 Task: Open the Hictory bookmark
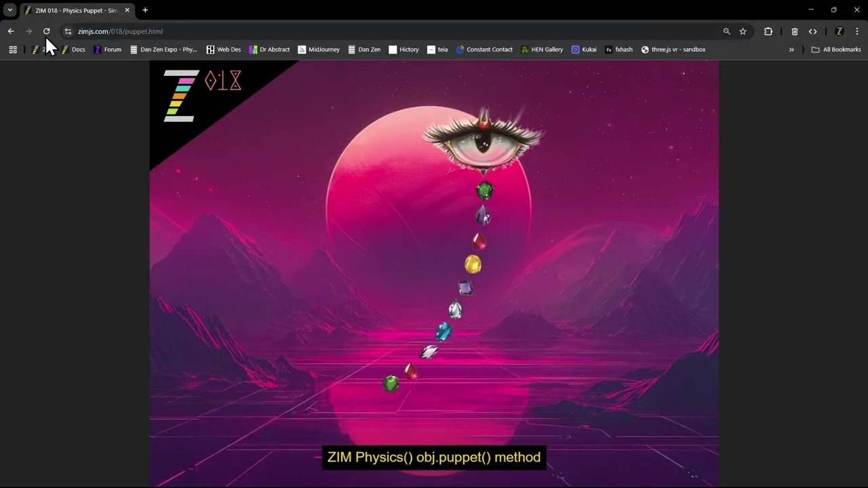click(x=403, y=49)
